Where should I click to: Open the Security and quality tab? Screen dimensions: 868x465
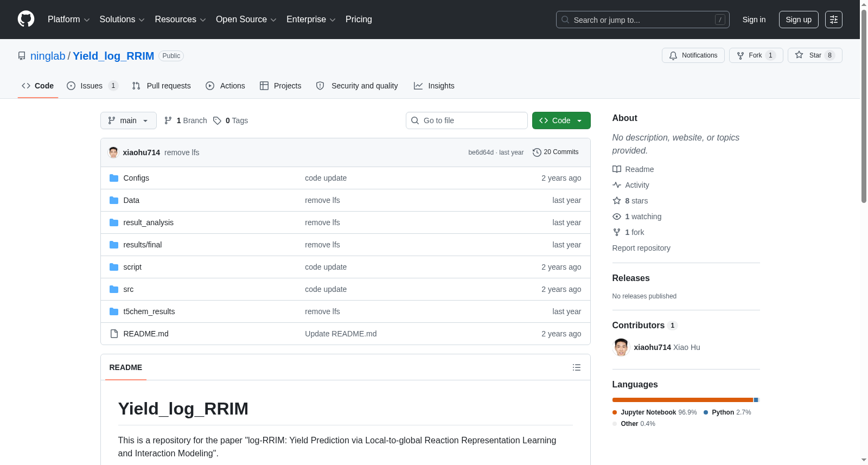(x=358, y=86)
